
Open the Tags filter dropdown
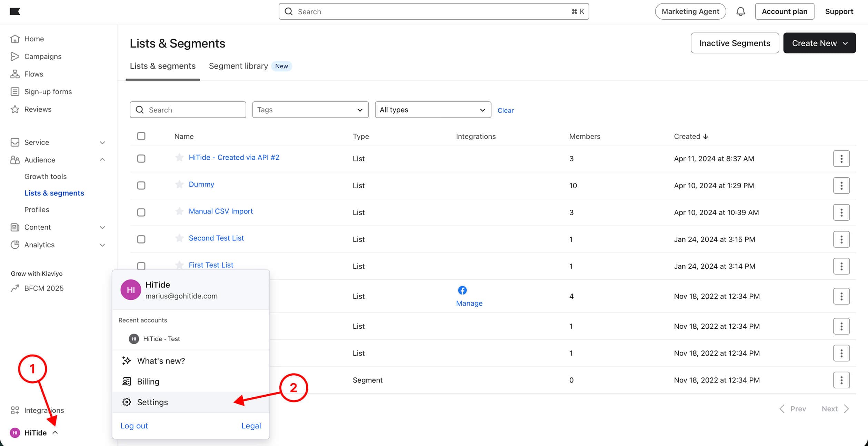[x=310, y=110]
